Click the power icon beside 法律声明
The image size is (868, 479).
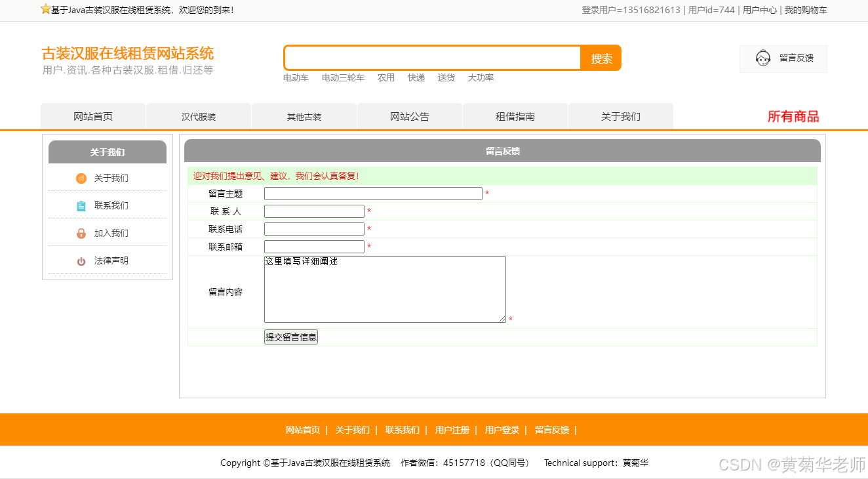pyautogui.click(x=81, y=261)
